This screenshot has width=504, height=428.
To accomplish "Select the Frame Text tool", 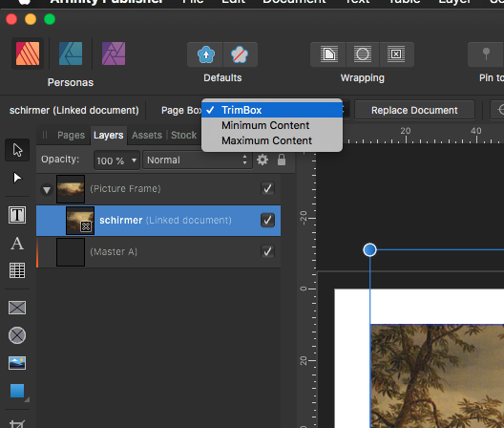I will (17, 215).
